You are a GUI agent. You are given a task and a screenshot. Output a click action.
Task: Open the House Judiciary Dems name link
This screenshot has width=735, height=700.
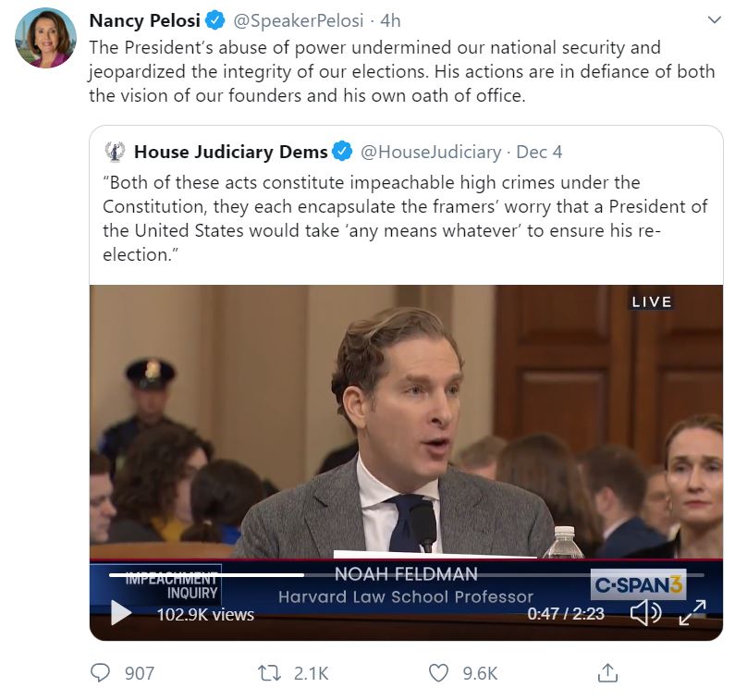230,152
